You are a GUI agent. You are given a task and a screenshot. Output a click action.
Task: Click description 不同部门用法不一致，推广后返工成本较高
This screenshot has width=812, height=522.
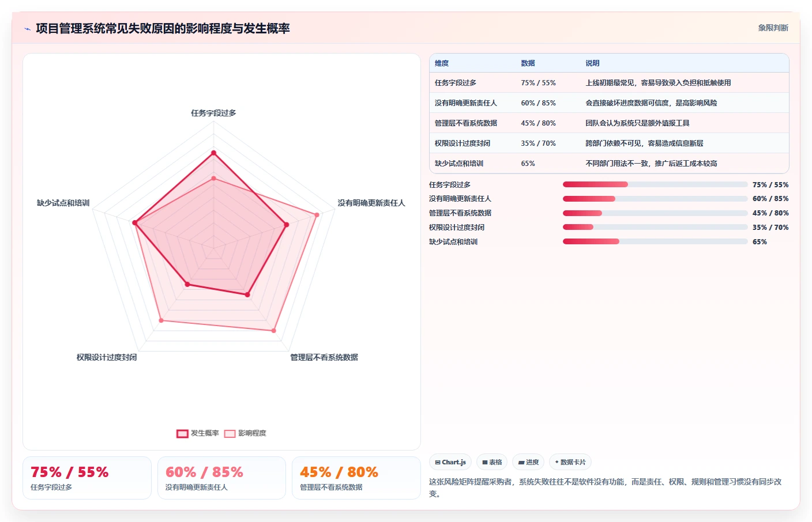pyautogui.click(x=651, y=164)
